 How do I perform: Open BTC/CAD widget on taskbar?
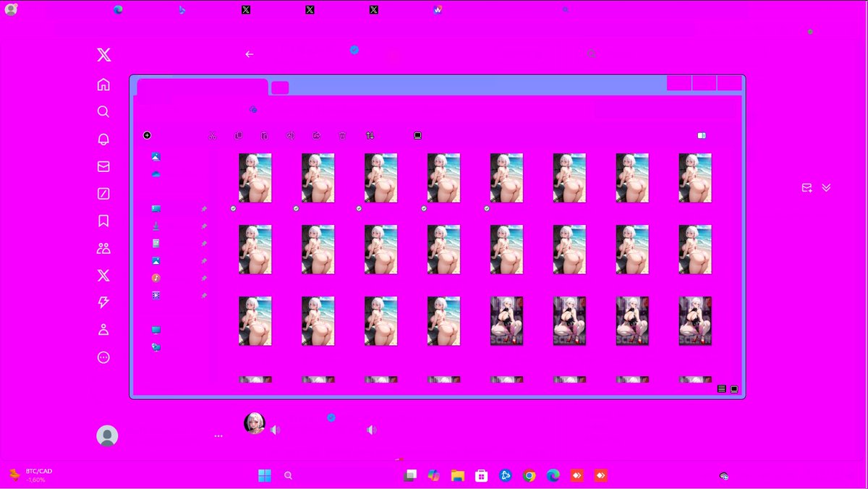[x=29, y=475]
